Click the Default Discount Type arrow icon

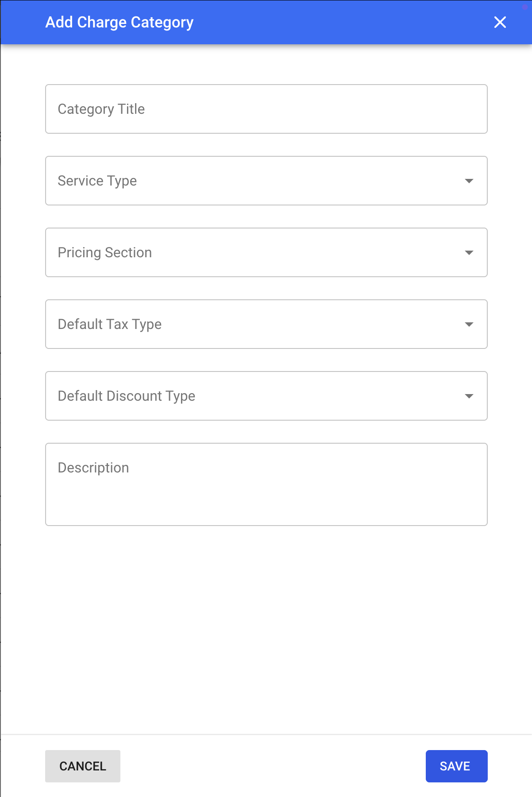point(469,396)
